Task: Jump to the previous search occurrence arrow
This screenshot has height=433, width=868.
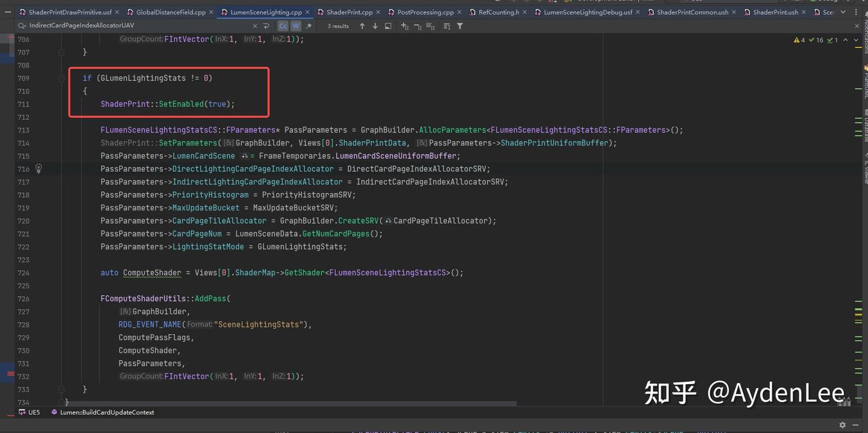Action: pyautogui.click(x=362, y=26)
